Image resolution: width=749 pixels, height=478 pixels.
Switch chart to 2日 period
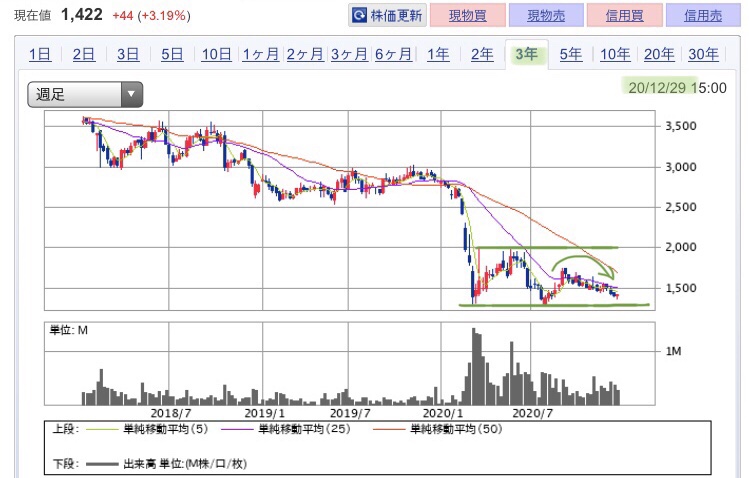coord(84,54)
